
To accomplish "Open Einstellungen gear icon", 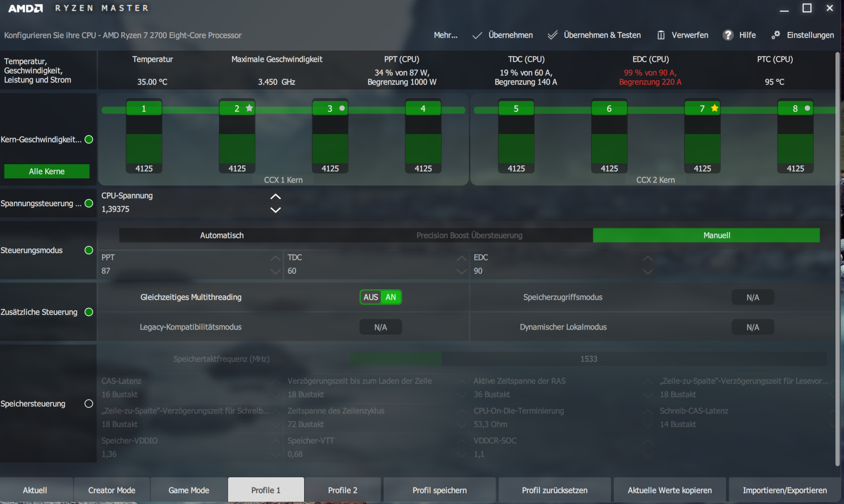I will [776, 35].
